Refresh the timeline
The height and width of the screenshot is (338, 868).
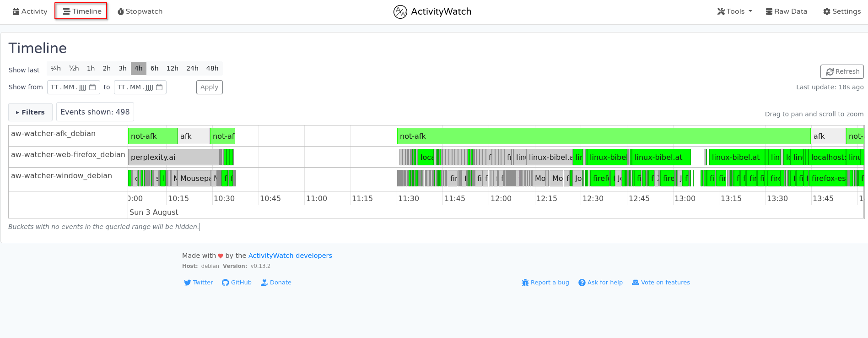842,71
